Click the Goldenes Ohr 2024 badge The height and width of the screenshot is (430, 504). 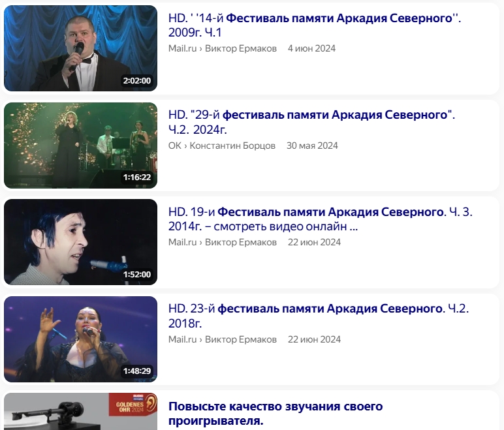coord(133,405)
